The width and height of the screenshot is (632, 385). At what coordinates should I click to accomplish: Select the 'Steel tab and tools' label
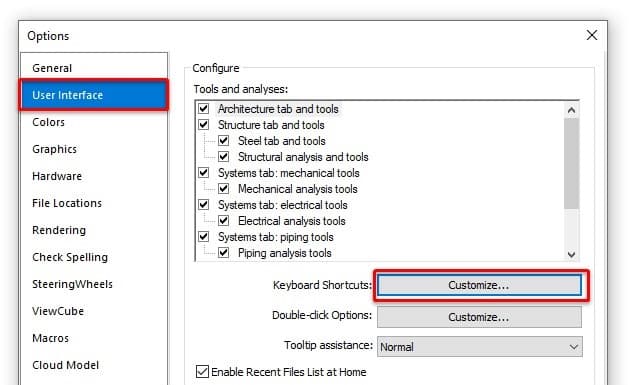click(x=282, y=141)
